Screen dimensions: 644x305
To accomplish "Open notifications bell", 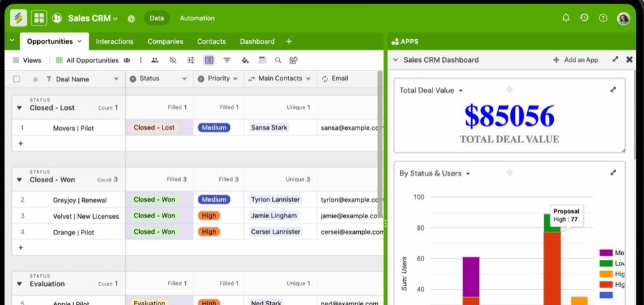I will pos(566,18).
